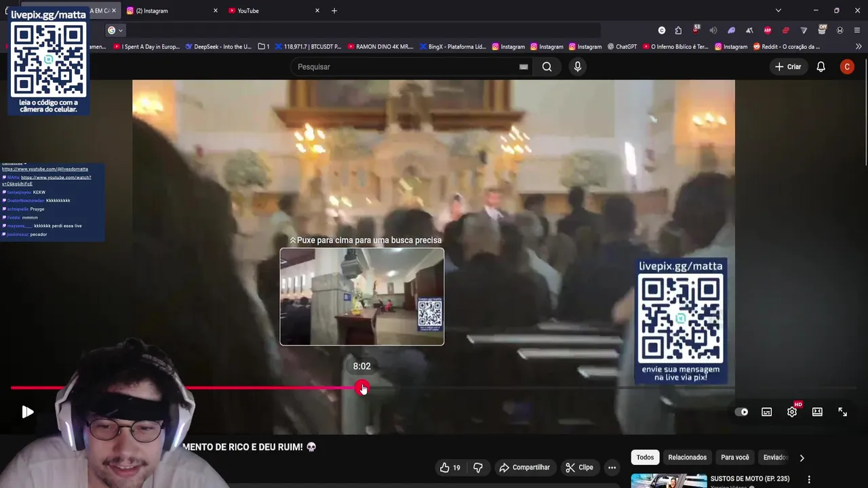Click the livepix.gg/matta QR code inside the video
The height and width of the screenshot is (488, 868).
681,319
